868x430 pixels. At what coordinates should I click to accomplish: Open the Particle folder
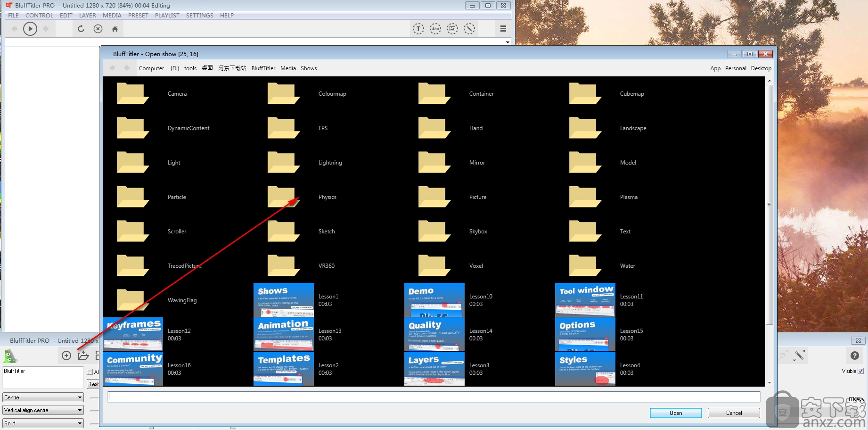tap(133, 197)
